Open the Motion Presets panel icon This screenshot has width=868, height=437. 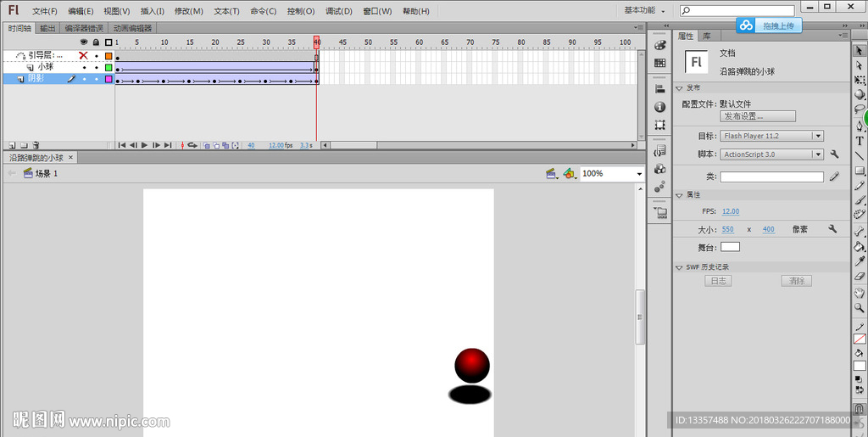click(x=659, y=187)
